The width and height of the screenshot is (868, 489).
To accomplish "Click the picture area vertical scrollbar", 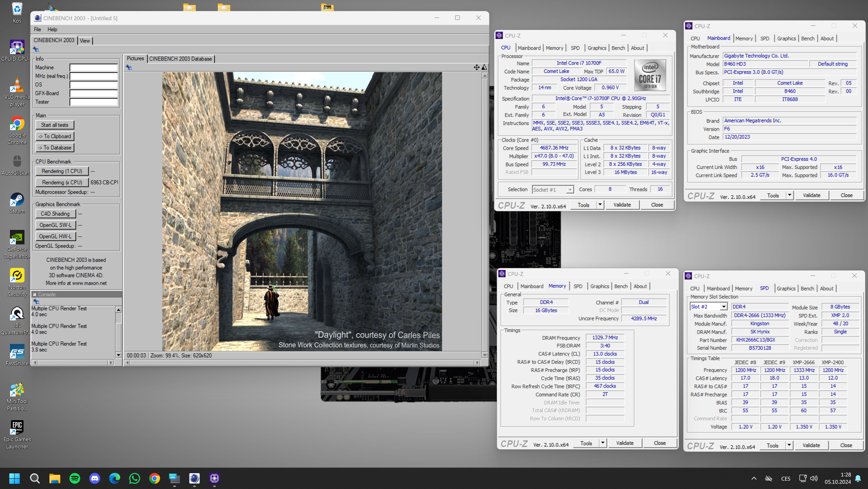I will pyautogui.click(x=484, y=215).
